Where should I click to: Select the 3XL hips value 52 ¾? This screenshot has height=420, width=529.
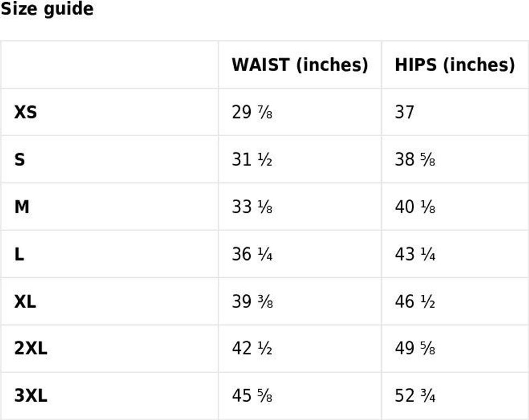(x=415, y=396)
